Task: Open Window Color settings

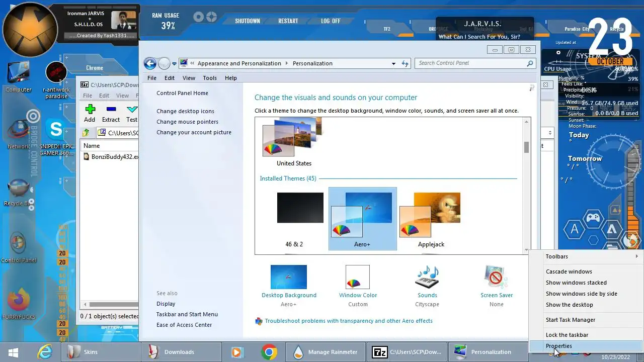Action: pos(358,286)
